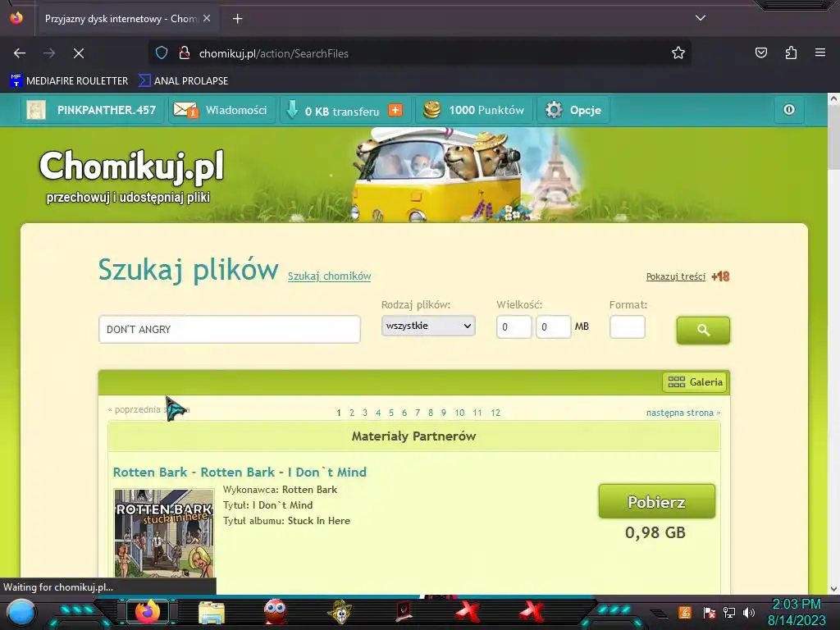Select the Przyjazny dysk internetowy tab

126,19
